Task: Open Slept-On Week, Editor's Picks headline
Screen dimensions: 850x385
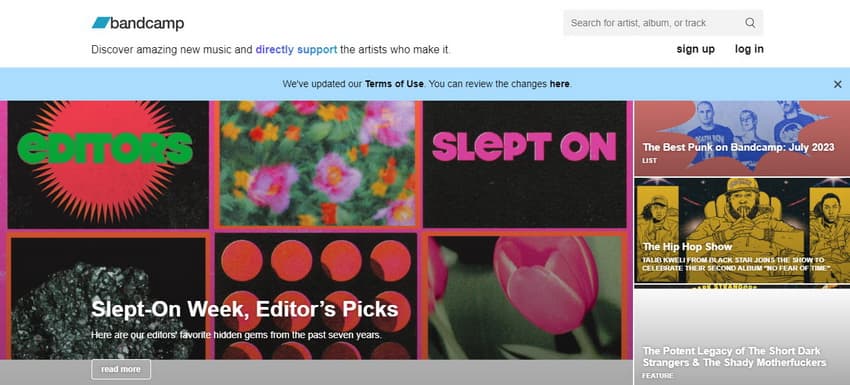Action: (x=244, y=309)
